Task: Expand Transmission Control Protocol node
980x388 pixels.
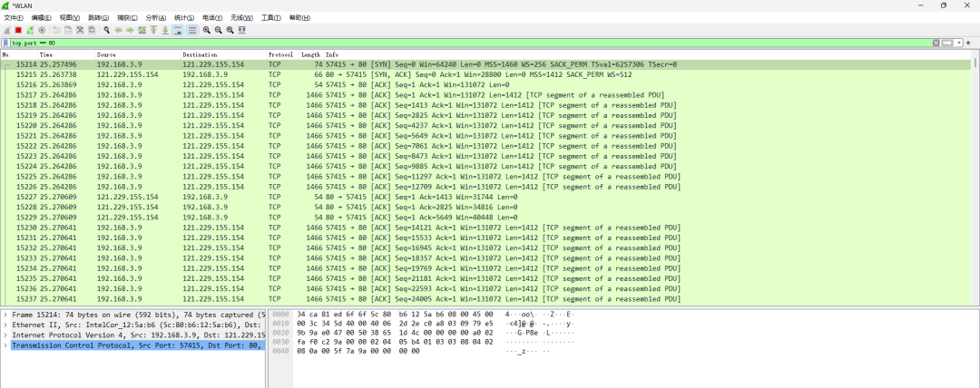Action: click(x=5, y=344)
